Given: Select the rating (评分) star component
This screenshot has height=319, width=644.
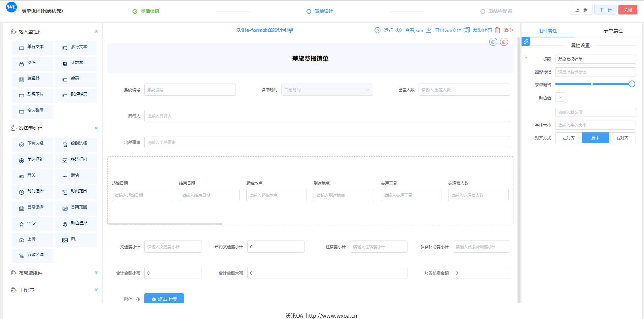Looking at the screenshot, I should tap(32, 224).
